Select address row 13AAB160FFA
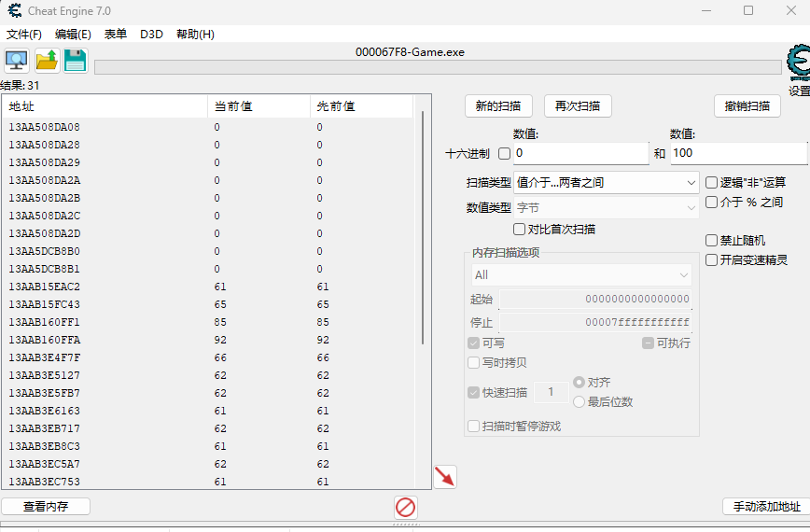The height and width of the screenshot is (532, 810). pyautogui.click(x=208, y=340)
